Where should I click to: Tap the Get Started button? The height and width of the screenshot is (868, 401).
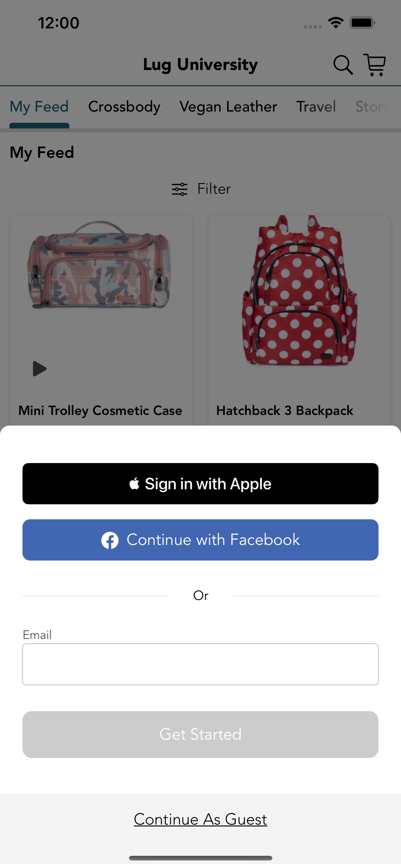point(200,735)
